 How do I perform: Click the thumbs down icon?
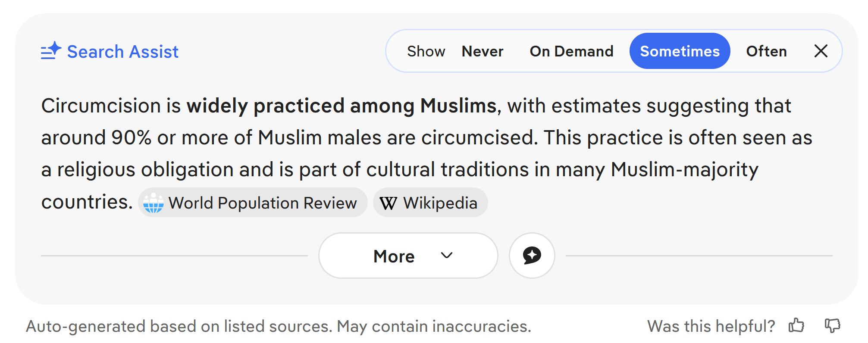point(832,326)
